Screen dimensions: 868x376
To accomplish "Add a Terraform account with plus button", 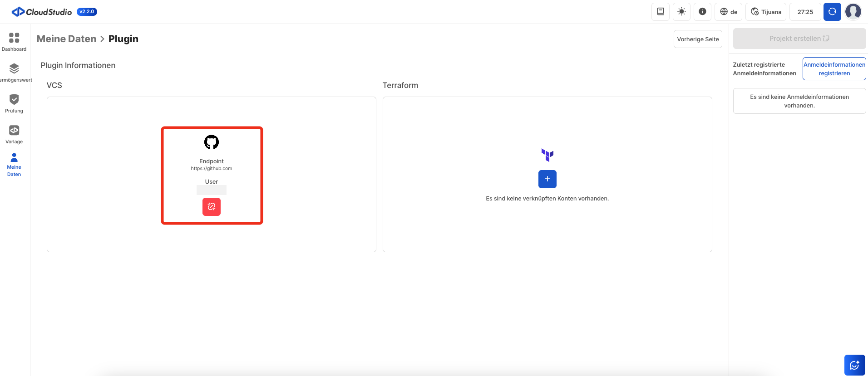I will pyautogui.click(x=547, y=179).
